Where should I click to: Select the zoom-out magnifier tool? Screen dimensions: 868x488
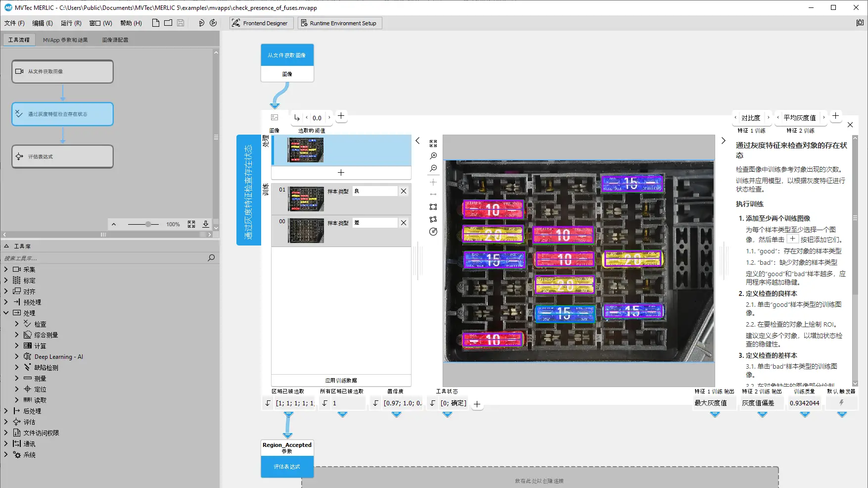pos(433,168)
